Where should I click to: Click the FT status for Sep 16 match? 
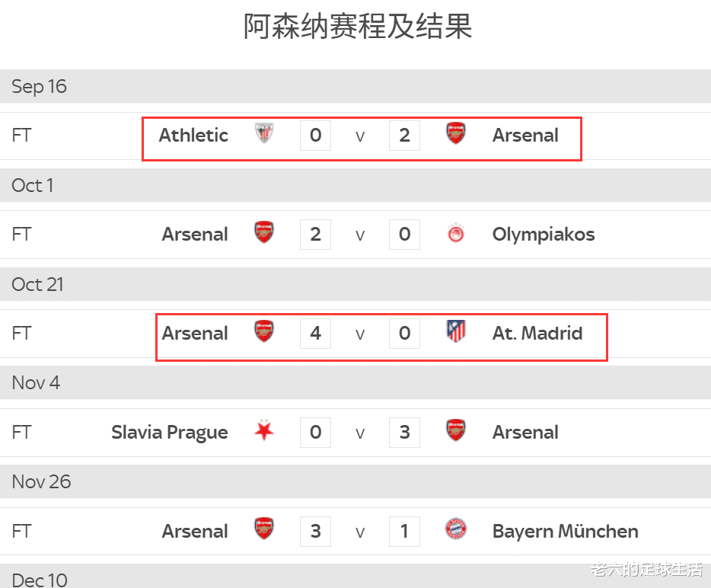[x=21, y=135]
